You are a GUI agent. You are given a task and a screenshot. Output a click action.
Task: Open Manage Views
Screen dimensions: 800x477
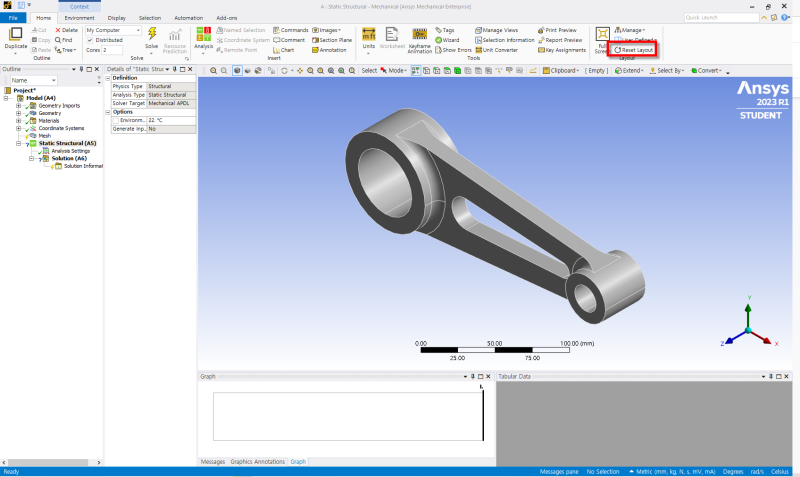[496, 30]
